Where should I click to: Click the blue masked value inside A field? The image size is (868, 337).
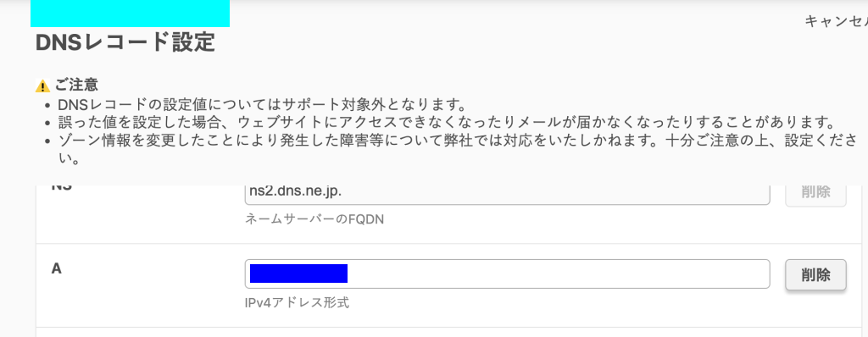[299, 273]
